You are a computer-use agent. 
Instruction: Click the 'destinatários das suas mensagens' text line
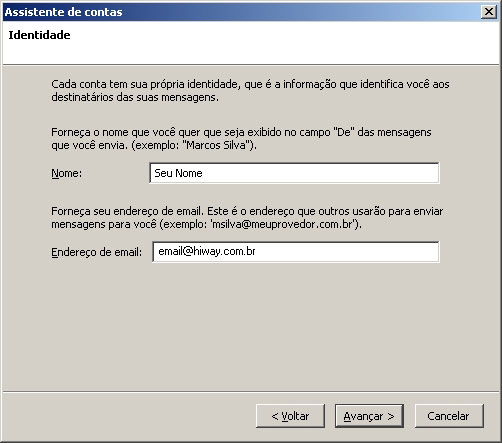tap(135, 97)
